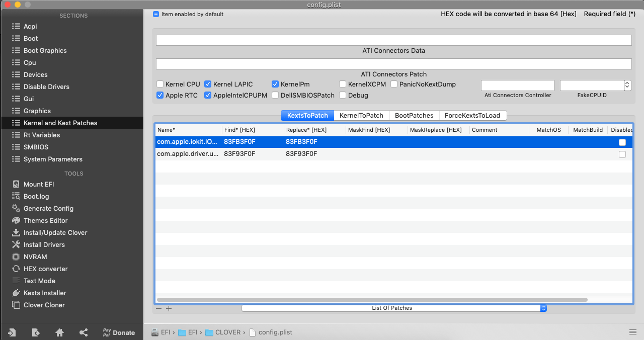Enable the Kernel CPU checkbox

[160, 84]
